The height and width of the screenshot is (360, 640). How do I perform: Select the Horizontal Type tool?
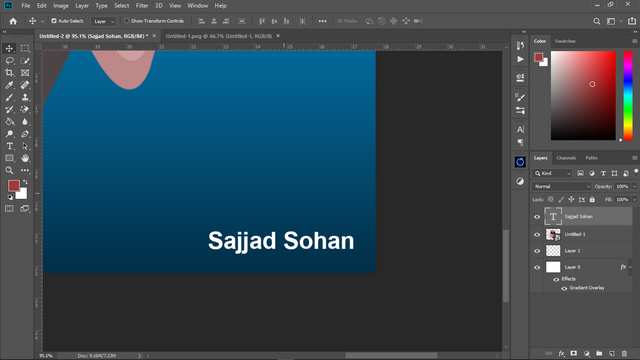9,146
